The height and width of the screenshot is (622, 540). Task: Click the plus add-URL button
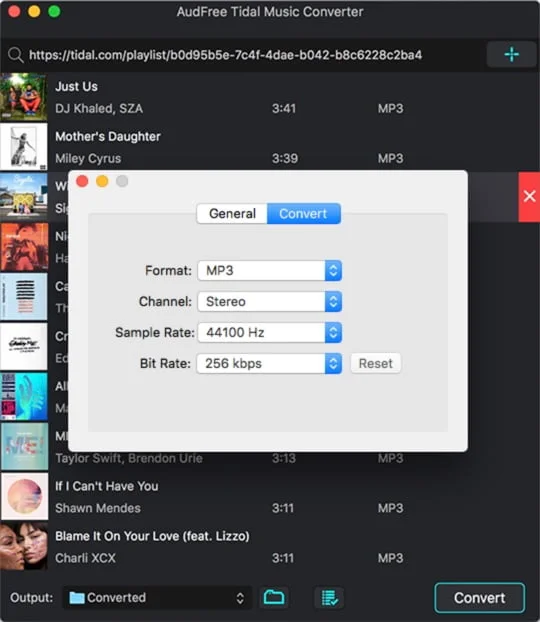(511, 54)
